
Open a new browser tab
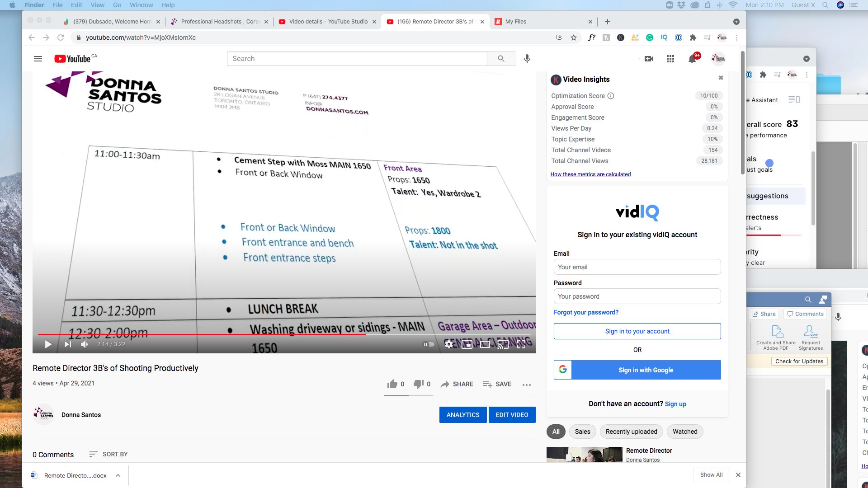(608, 22)
